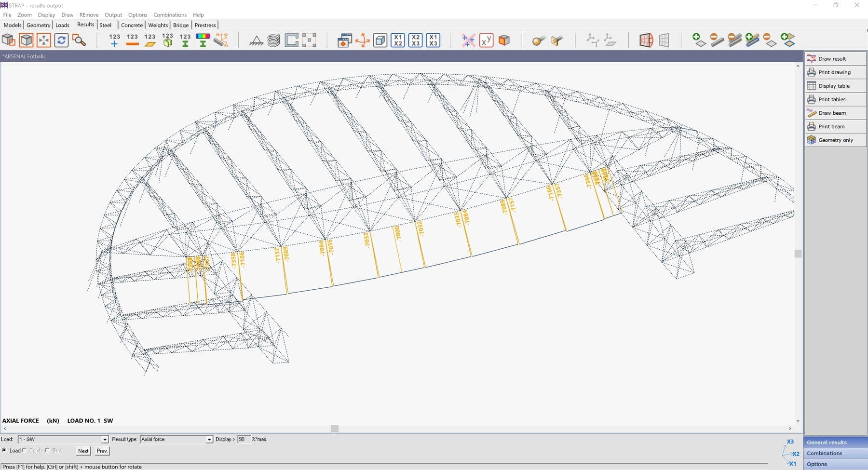Click the Print drawing button
The width and height of the screenshot is (868, 470).
tap(835, 72)
